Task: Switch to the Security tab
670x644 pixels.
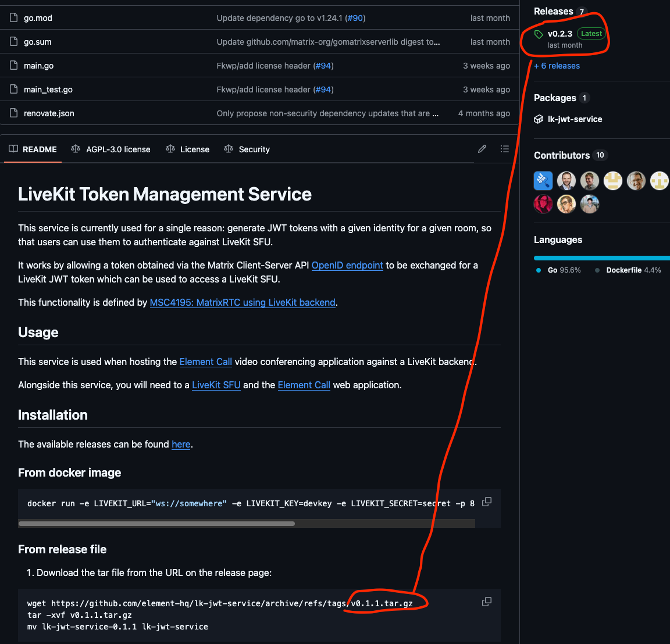Action: point(247,149)
